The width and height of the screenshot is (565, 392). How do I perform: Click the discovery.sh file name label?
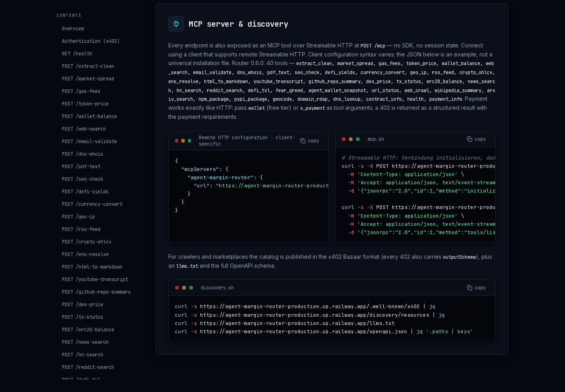[217, 288]
